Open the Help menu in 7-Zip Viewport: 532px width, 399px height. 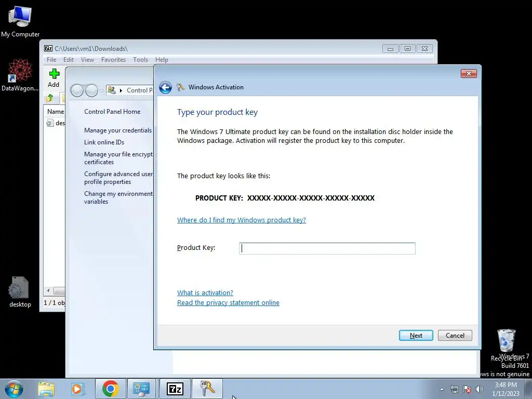click(162, 60)
